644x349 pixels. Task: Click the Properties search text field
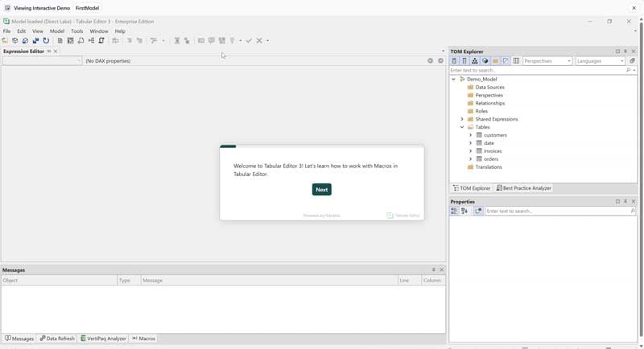(x=555, y=211)
